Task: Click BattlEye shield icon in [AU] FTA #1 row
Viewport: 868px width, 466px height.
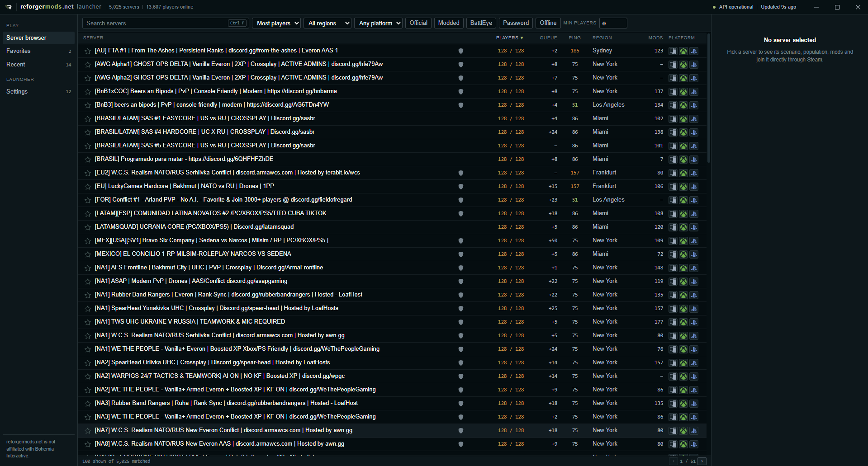Action: coord(461,51)
